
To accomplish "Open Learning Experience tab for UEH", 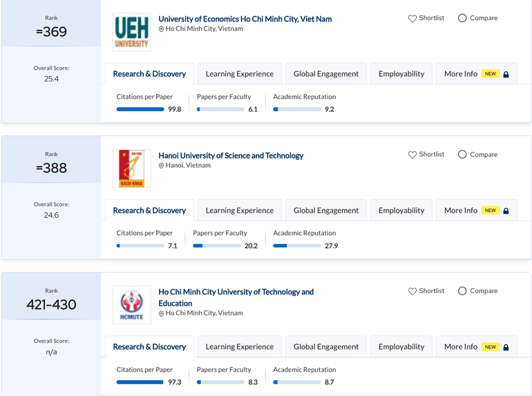I will [239, 74].
